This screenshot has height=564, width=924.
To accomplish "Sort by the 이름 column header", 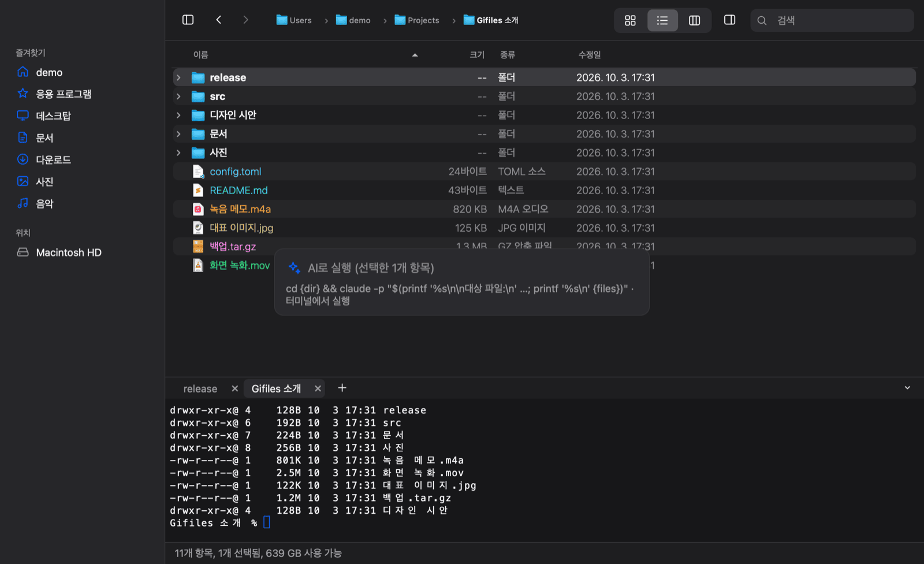I will tap(200, 54).
